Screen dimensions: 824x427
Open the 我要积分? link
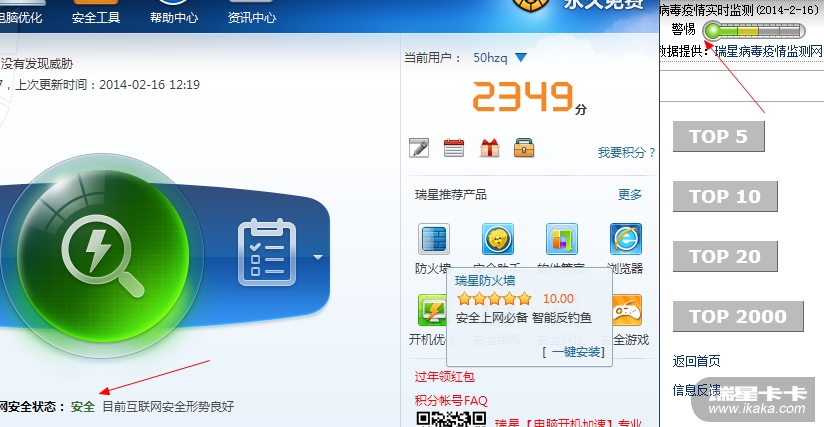point(626,153)
